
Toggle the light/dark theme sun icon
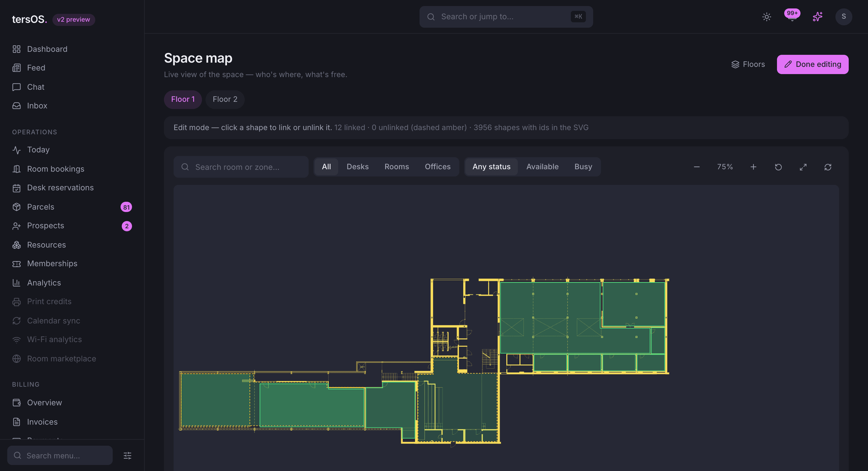(766, 17)
